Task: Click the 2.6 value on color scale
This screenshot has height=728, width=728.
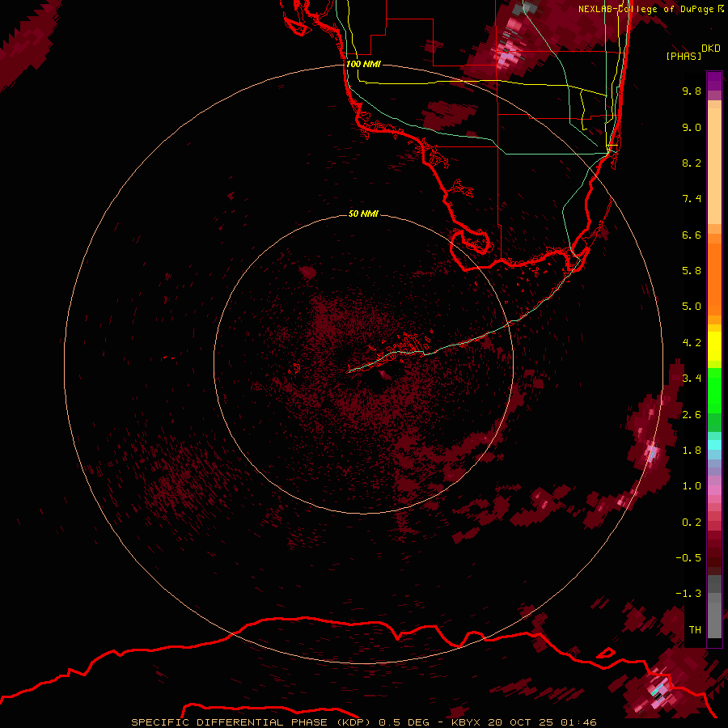Action: pos(692,415)
